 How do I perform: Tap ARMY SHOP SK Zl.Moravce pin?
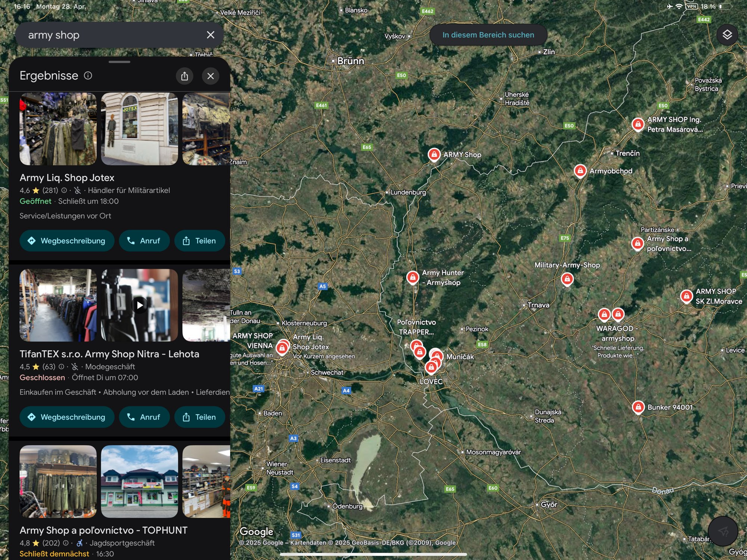686,296
